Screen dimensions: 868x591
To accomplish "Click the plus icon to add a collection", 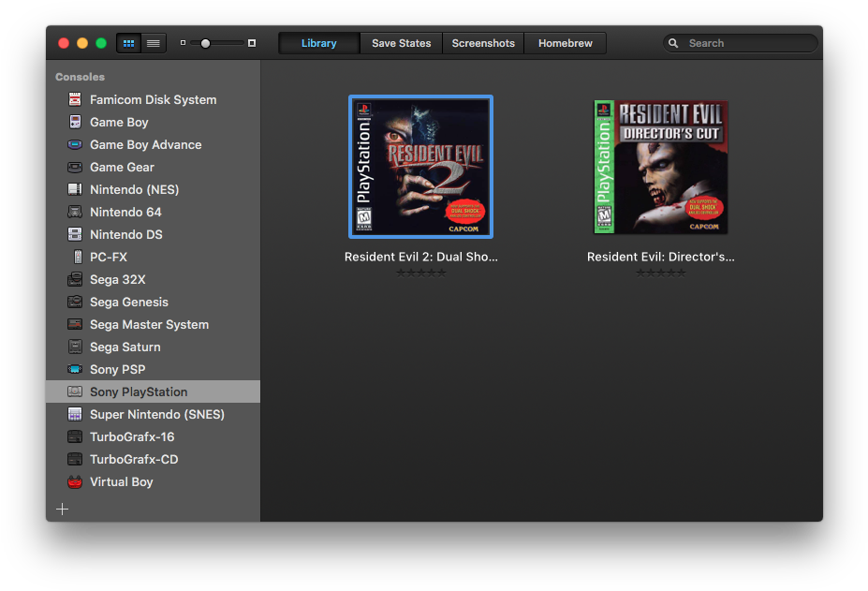I will click(x=63, y=509).
